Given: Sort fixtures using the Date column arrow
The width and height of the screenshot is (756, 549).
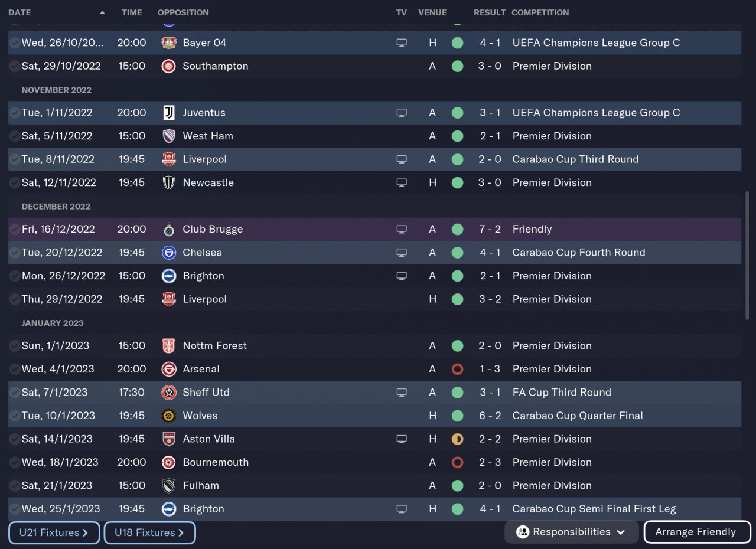Looking at the screenshot, I should (102, 12).
